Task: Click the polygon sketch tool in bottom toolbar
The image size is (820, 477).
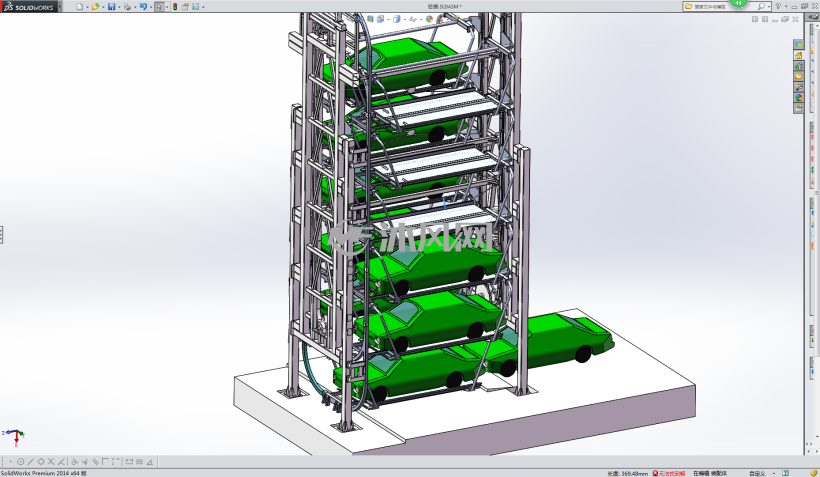Action: point(41,461)
